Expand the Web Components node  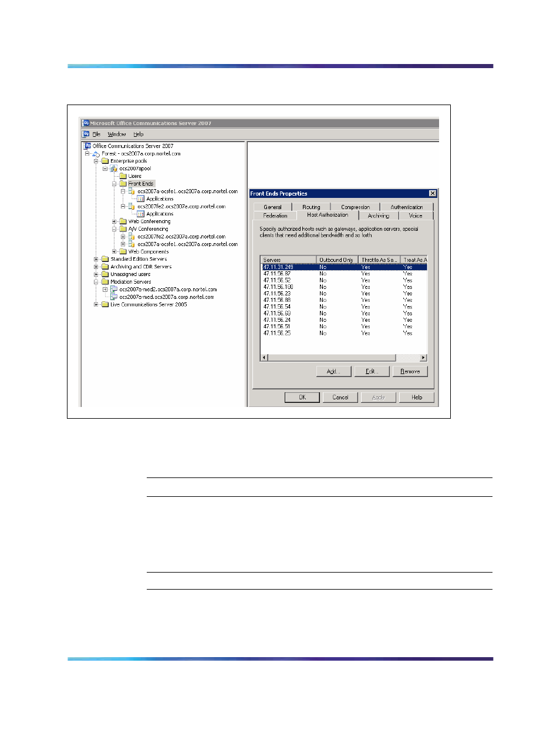tap(114, 251)
